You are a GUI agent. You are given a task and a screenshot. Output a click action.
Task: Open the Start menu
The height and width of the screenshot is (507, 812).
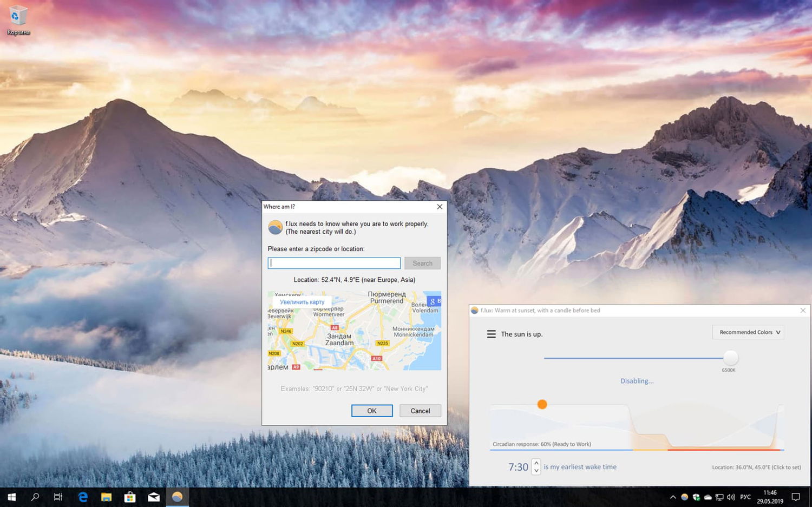point(10,496)
